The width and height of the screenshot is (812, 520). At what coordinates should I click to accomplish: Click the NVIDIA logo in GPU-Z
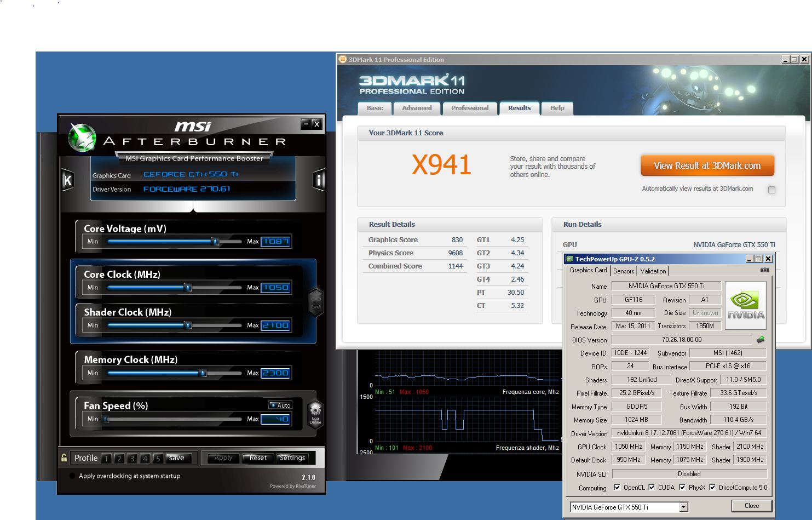[745, 305]
